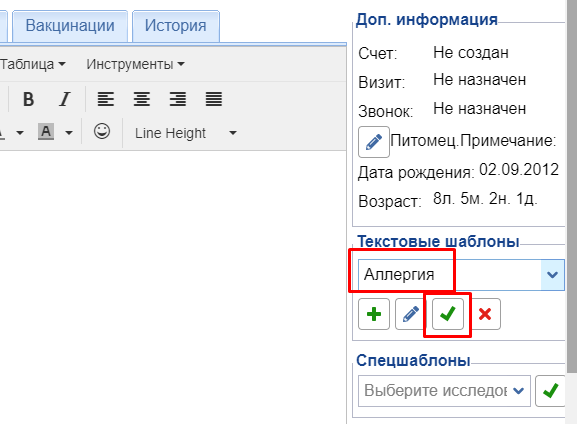Center align the text

(142, 99)
